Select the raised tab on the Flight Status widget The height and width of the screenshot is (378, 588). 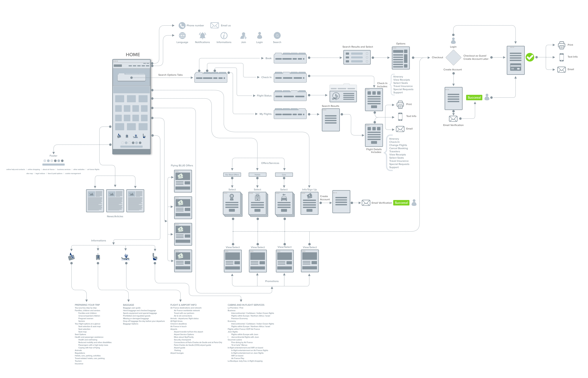294,92
